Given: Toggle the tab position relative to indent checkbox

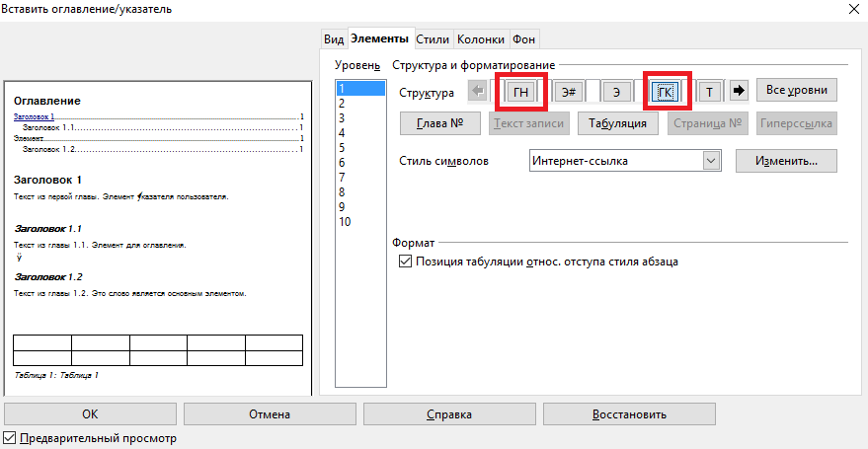Looking at the screenshot, I should 404,262.
